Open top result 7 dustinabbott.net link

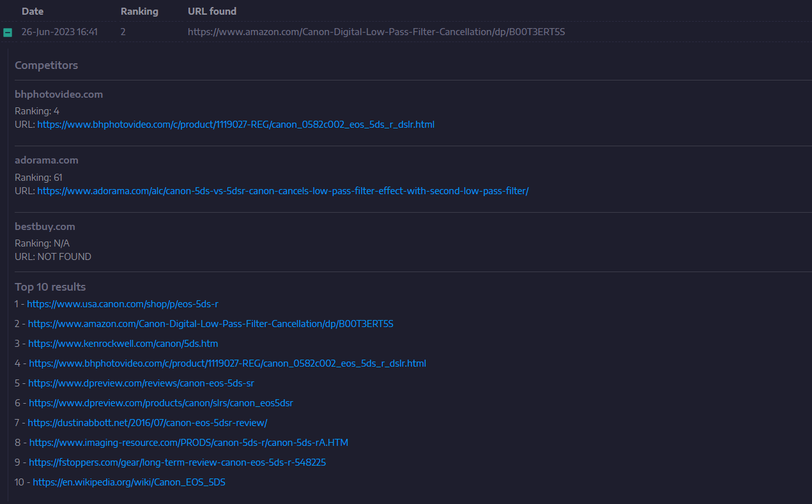pyautogui.click(x=148, y=423)
